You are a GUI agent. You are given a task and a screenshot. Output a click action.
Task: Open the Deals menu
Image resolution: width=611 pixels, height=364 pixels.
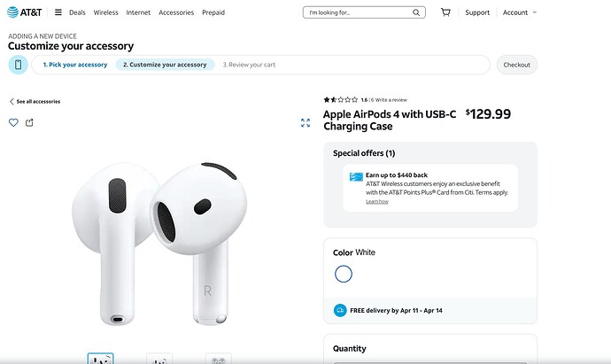click(77, 12)
